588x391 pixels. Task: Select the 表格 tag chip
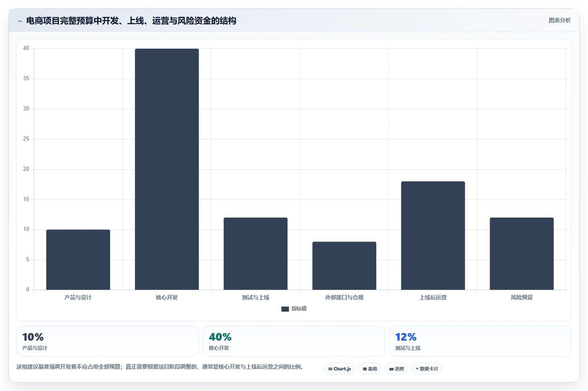[370, 369]
